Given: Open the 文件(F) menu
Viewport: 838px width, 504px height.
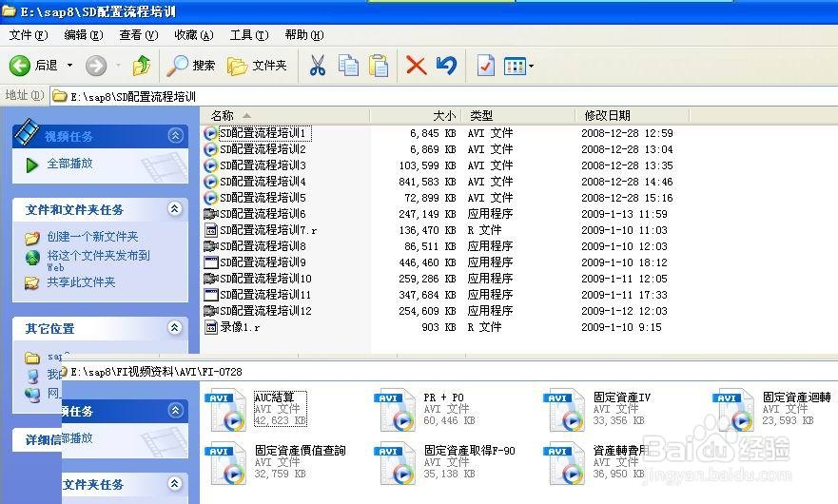Looking at the screenshot, I should click(x=29, y=35).
